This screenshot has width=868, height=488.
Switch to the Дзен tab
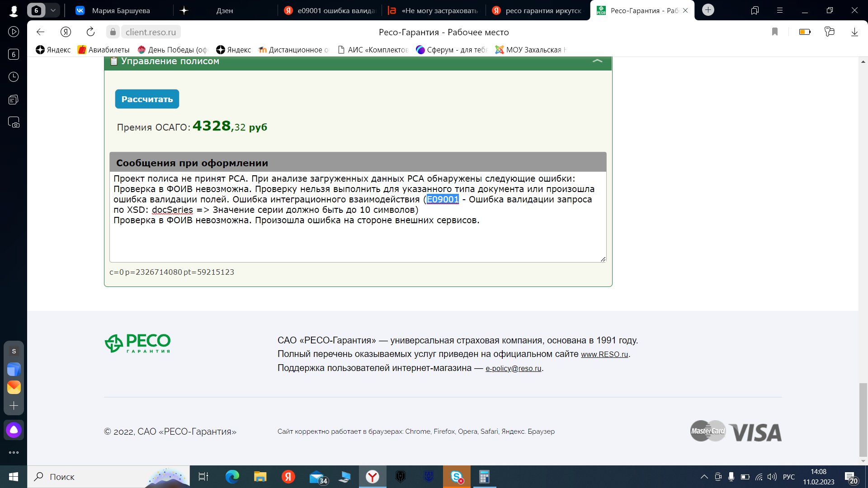click(224, 10)
